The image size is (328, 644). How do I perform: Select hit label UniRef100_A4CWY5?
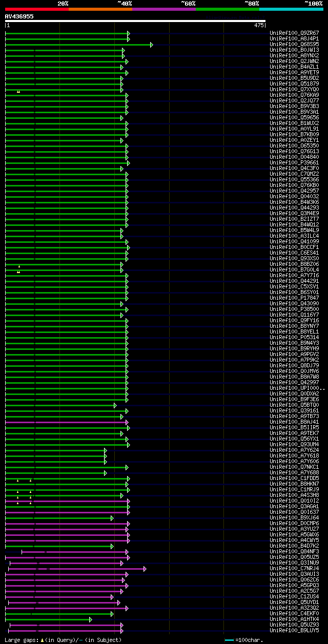(294, 540)
